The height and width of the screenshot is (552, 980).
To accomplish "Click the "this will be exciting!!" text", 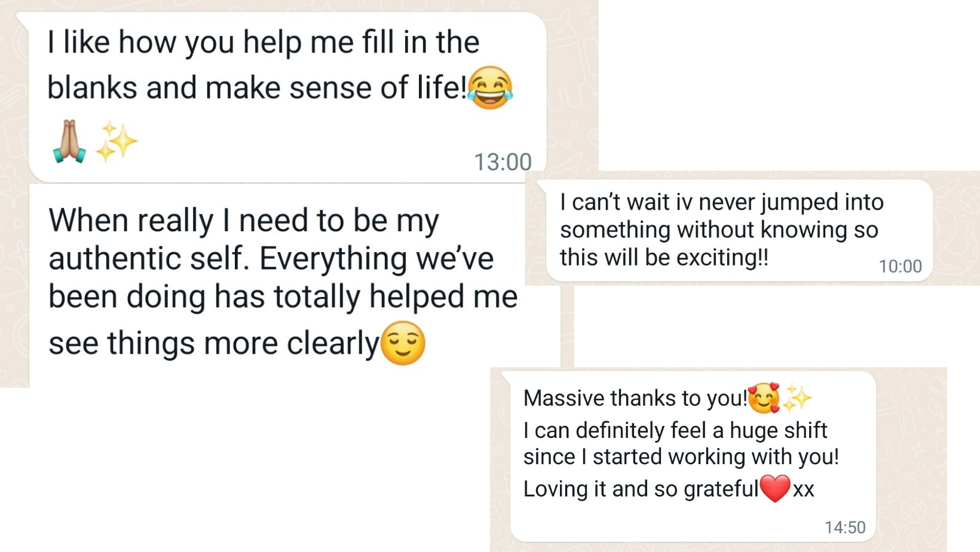I will click(664, 257).
